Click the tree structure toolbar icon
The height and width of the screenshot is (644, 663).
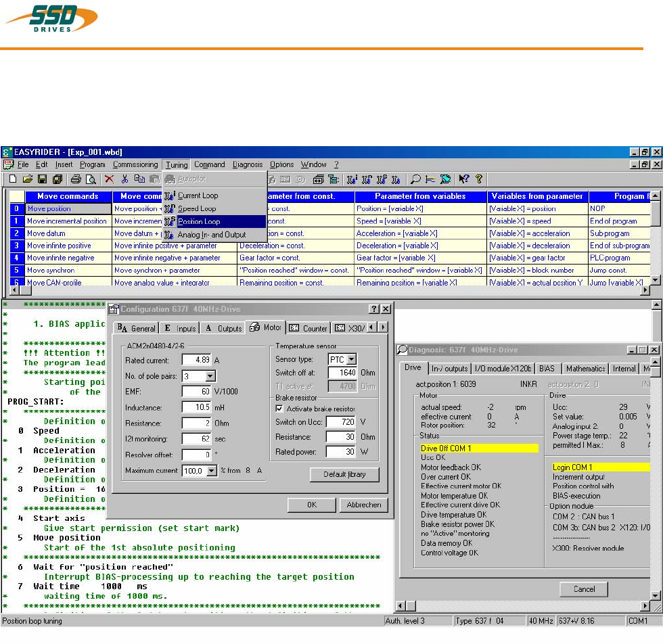334,179
